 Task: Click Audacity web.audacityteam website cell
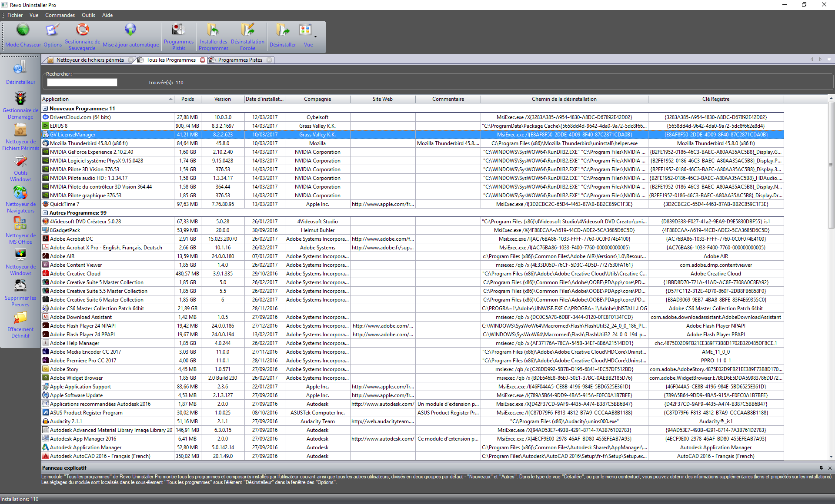tap(383, 421)
